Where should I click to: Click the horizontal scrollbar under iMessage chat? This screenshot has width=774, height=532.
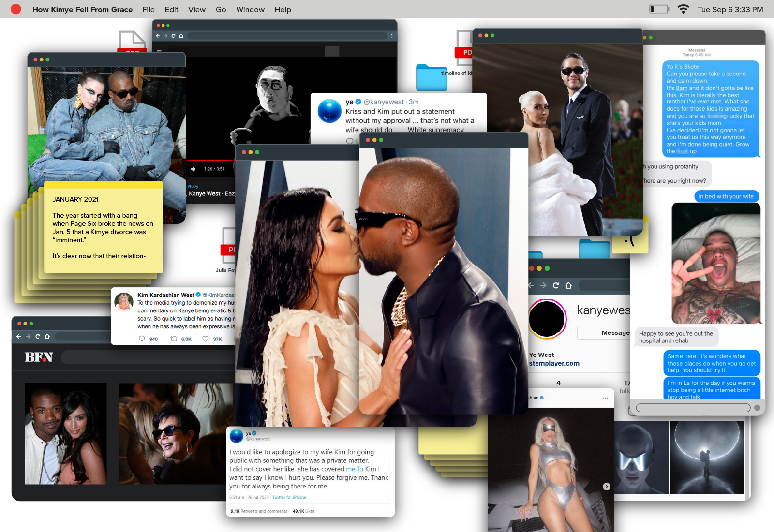(x=693, y=408)
